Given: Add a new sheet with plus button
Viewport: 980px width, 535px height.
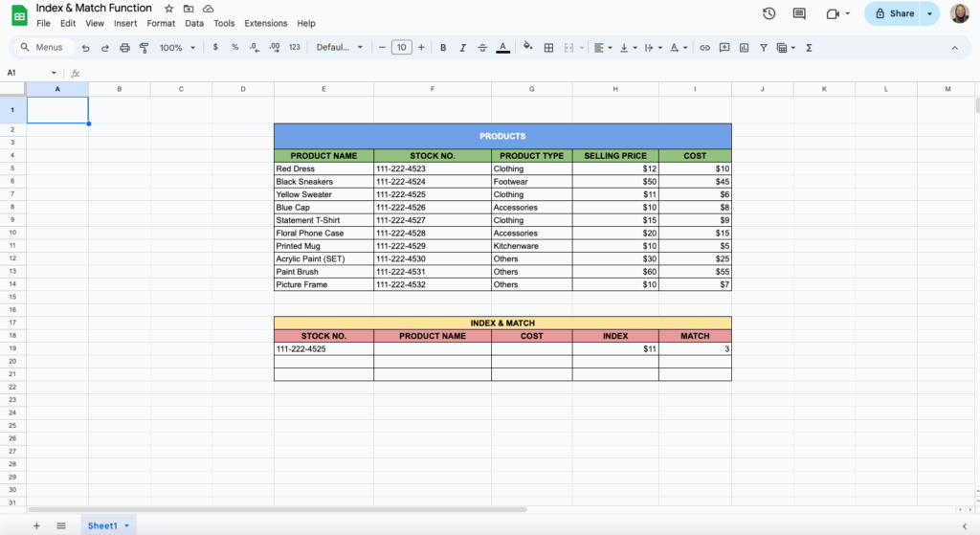Looking at the screenshot, I should pyautogui.click(x=36, y=525).
